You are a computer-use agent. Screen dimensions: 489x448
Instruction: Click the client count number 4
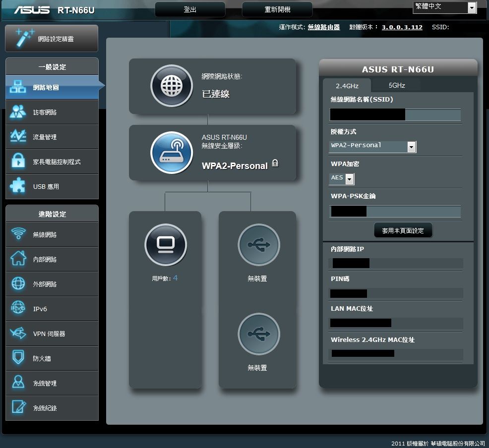click(x=175, y=278)
